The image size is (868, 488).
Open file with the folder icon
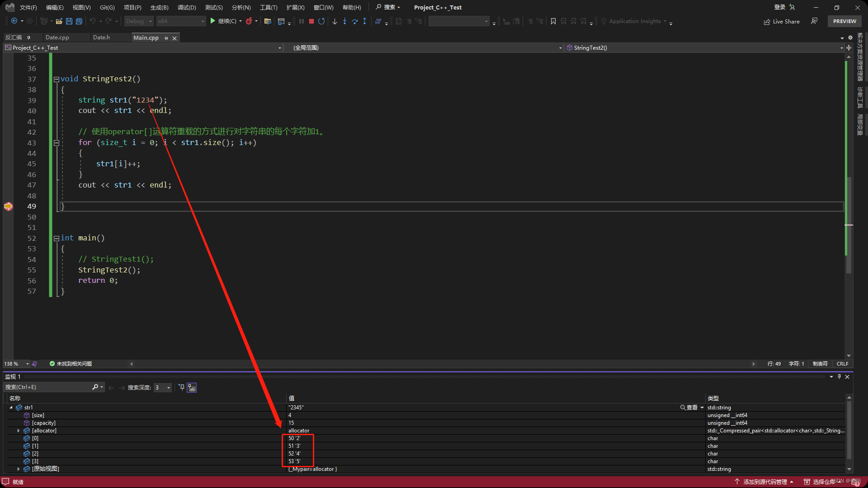tap(59, 21)
